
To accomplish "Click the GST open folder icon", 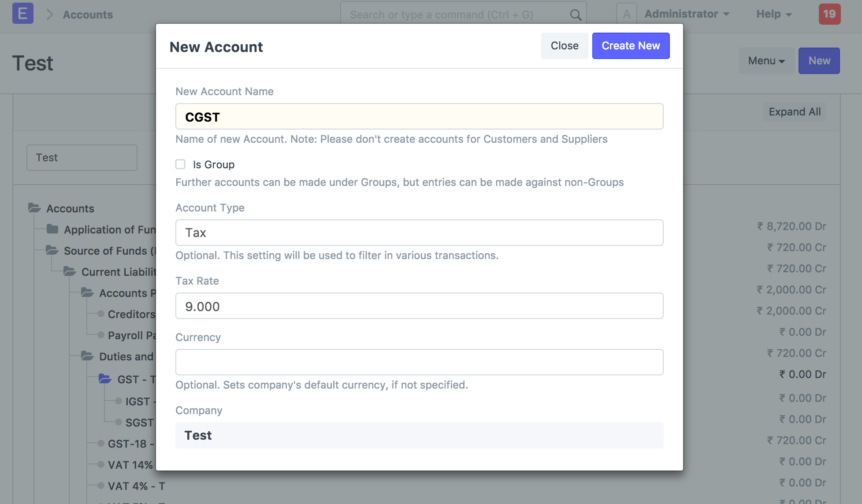I will (105, 379).
